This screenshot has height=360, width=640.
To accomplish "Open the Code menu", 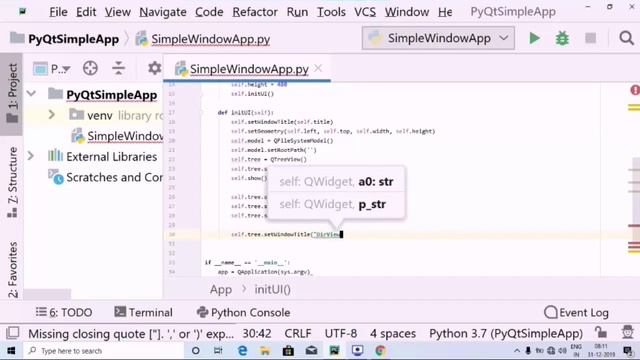I will tap(209, 12).
